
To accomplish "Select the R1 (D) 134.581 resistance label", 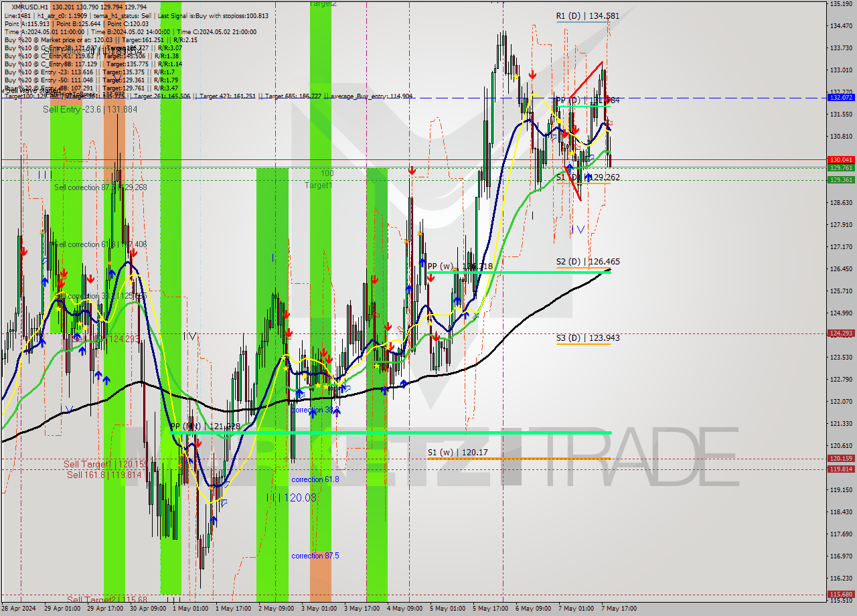I will 578,16.
